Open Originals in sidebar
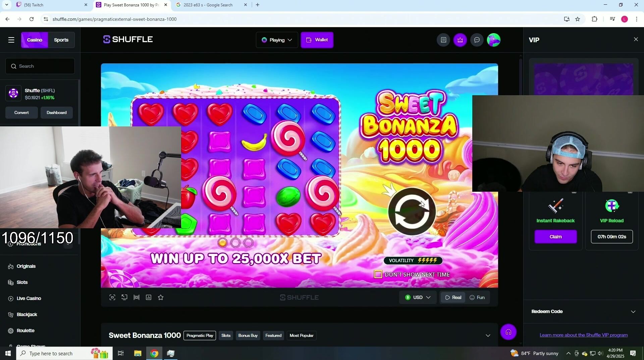 (26, 266)
